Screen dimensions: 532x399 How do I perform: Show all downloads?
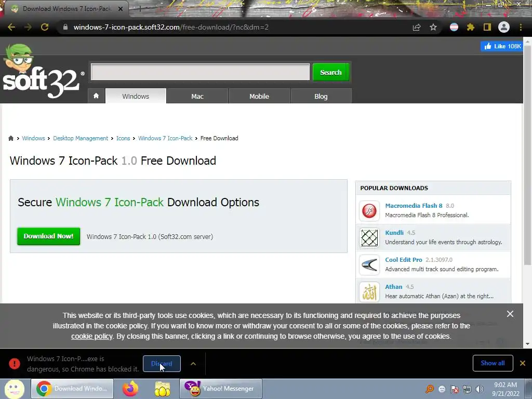[x=493, y=363]
